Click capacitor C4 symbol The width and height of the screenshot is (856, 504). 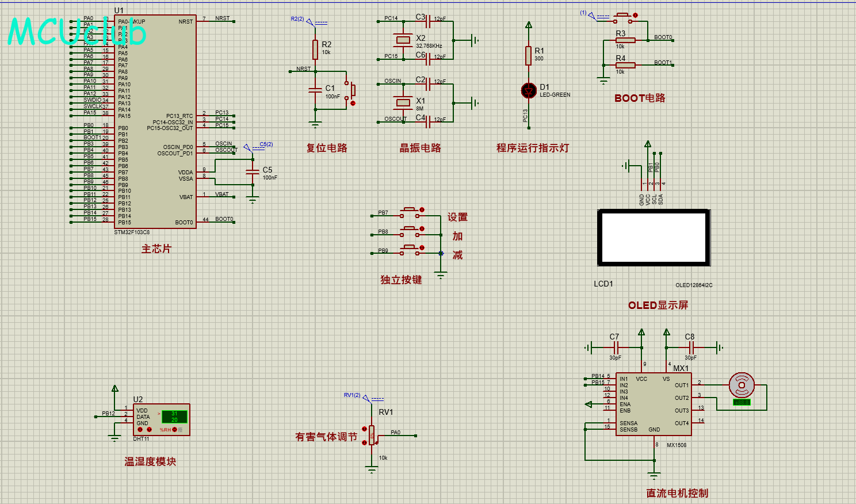click(x=428, y=122)
